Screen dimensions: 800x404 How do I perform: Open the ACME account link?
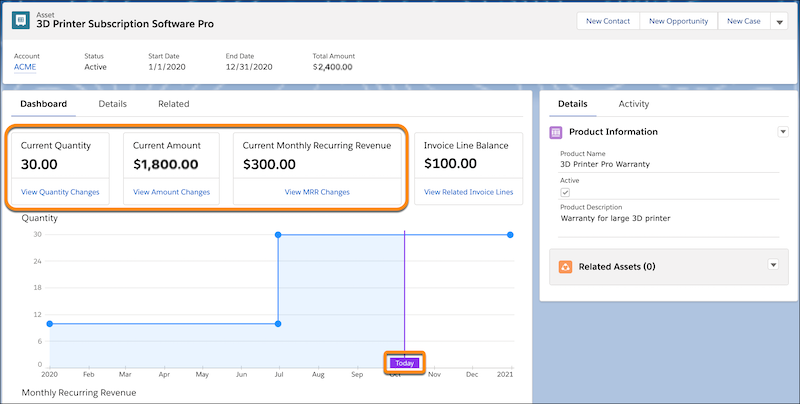coord(25,67)
